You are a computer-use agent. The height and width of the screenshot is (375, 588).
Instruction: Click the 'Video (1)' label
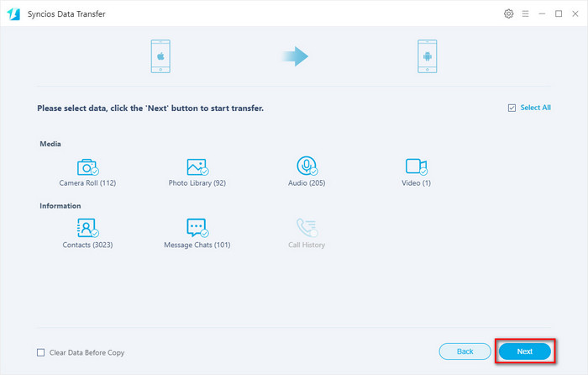tap(417, 183)
